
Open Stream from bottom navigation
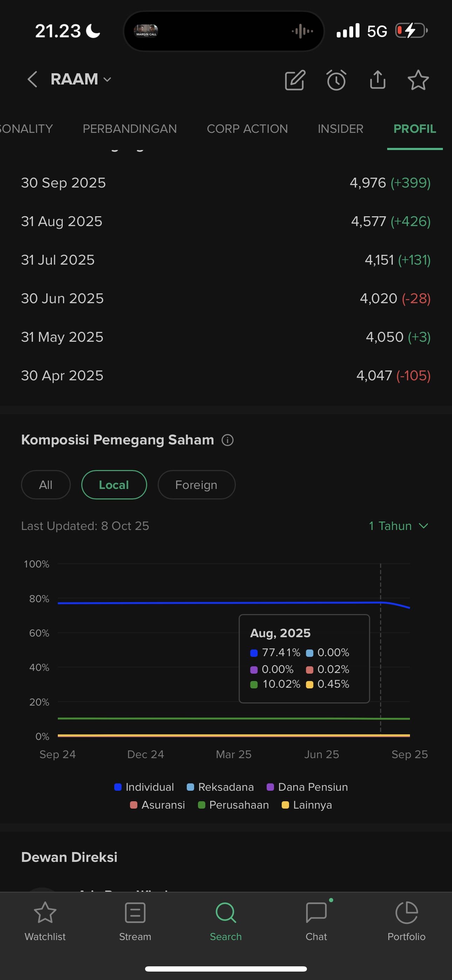135,921
